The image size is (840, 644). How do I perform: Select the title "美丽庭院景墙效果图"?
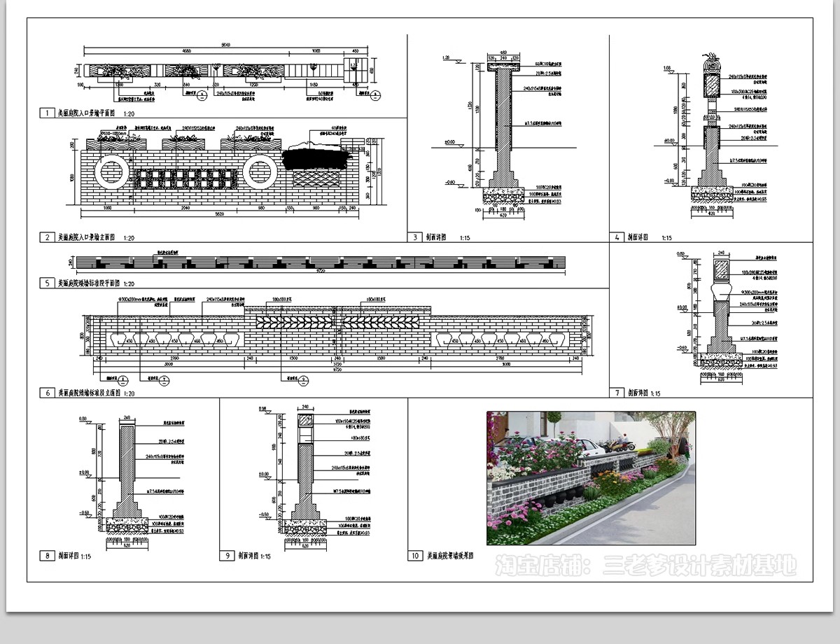point(451,556)
